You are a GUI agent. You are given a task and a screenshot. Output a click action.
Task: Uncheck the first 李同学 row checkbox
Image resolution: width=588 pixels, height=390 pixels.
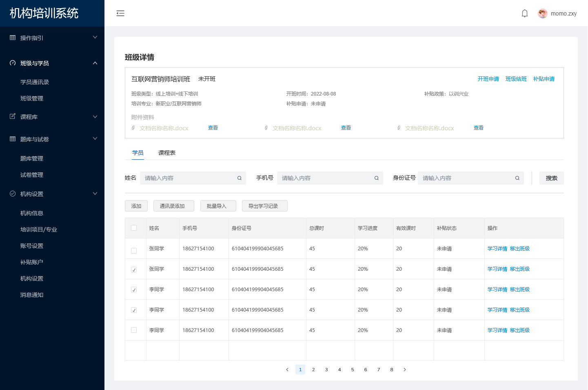pyautogui.click(x=134, y=290)
